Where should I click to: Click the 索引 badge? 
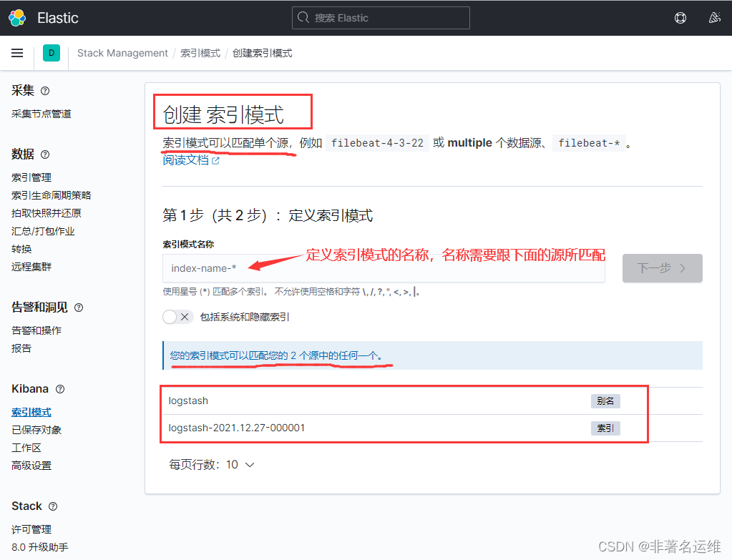click(x=605, y=428)
